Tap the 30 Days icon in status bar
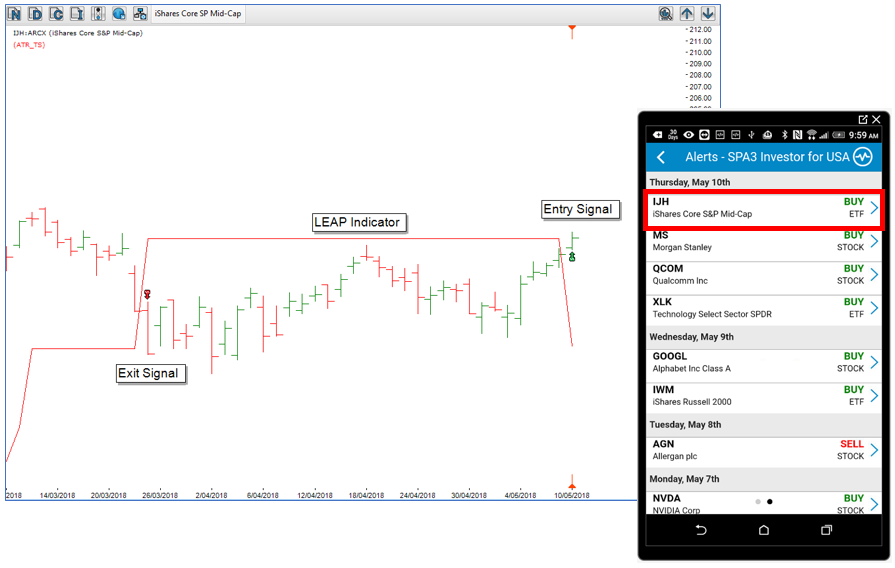The image size is (895, 568). pyautogui.click(x=673, y=135)
